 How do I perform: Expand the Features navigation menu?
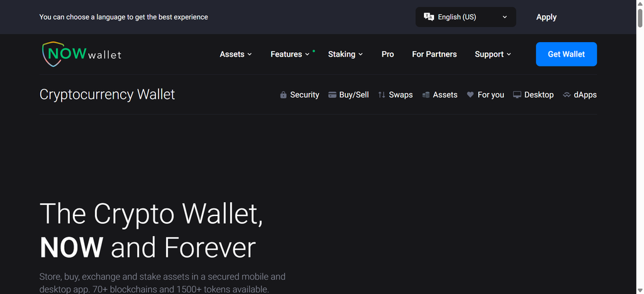[290, 54]
